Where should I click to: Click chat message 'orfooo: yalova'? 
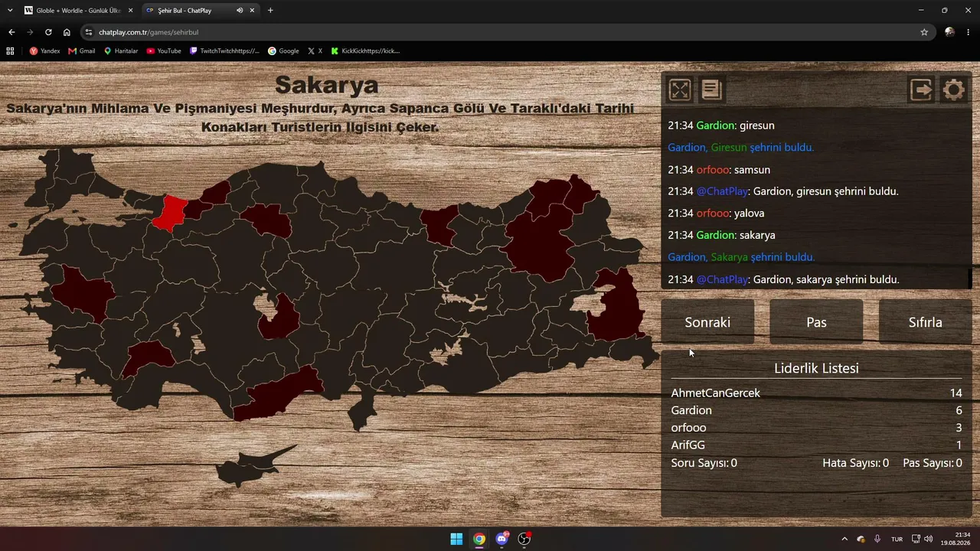click(716, 213)
